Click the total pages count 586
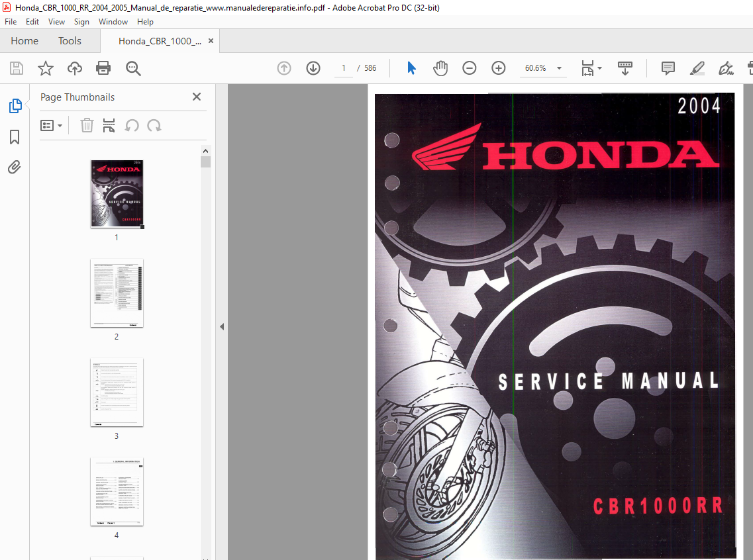 (370, 68)
